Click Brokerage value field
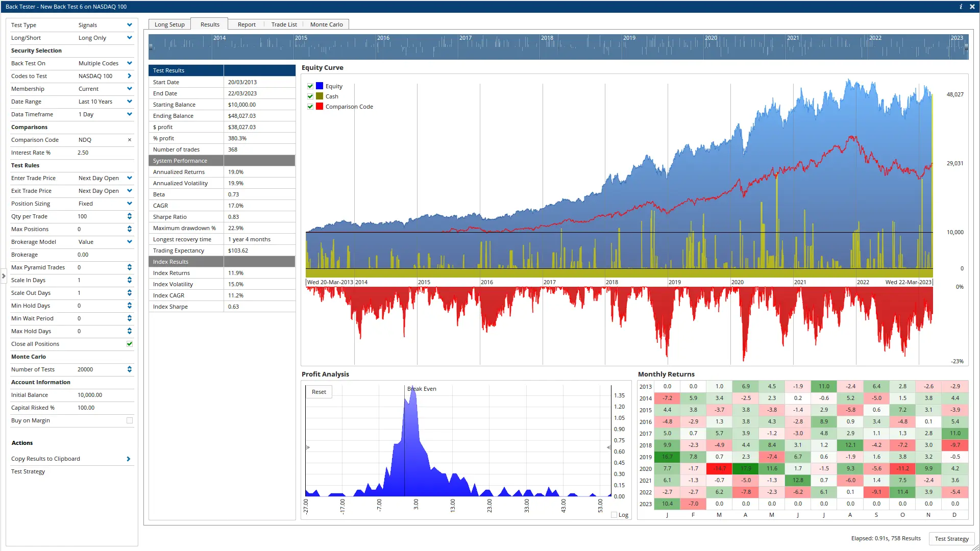The image size is (980, 551). (x=105, y=255)
